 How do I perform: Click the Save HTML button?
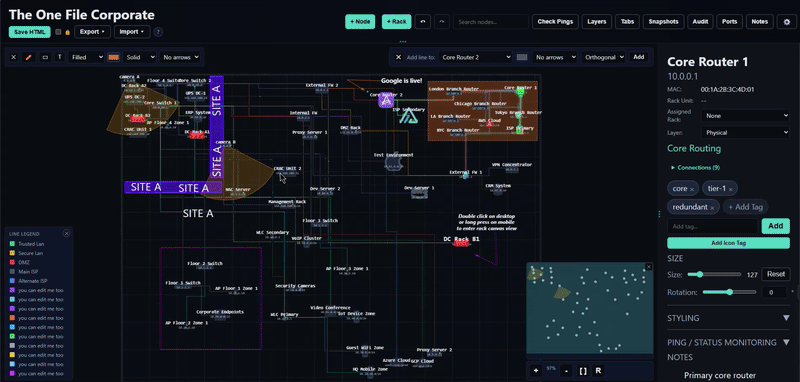tap(30, 32)
